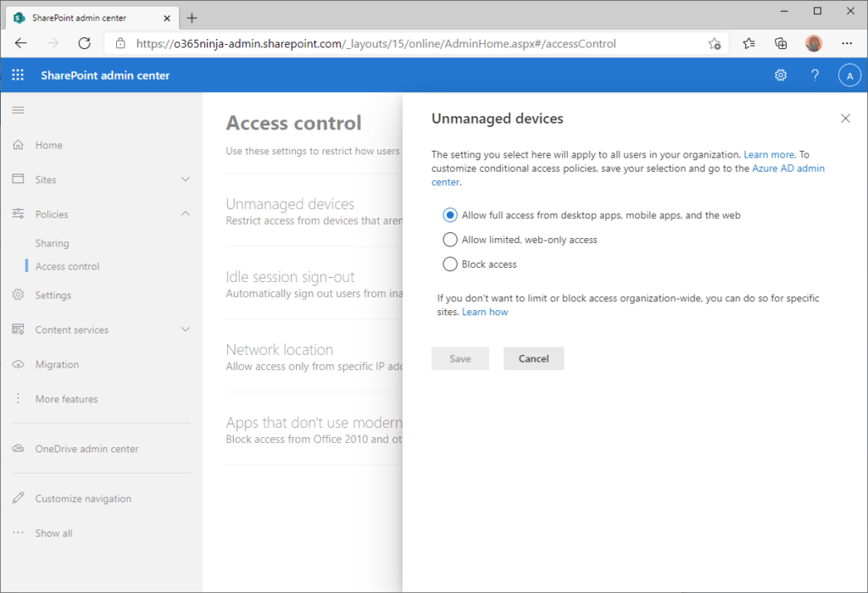Open browser Collections icon

tap(781, 43)
